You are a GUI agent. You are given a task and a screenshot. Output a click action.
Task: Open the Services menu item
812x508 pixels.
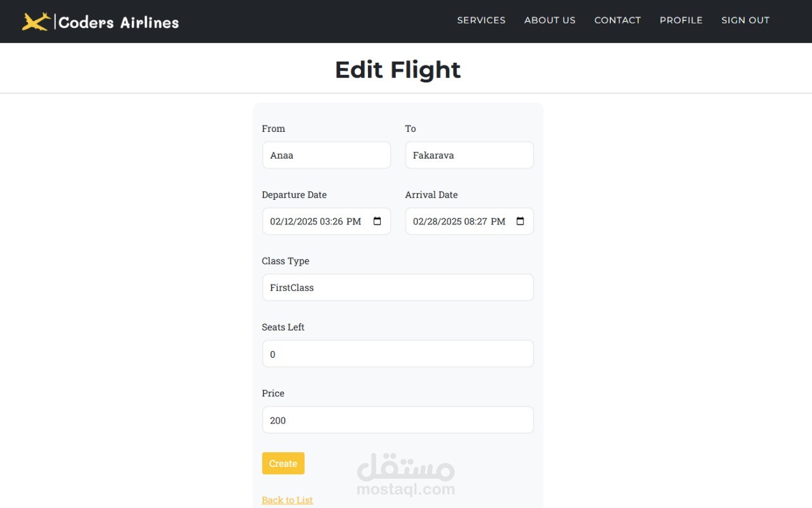point(481,20)
